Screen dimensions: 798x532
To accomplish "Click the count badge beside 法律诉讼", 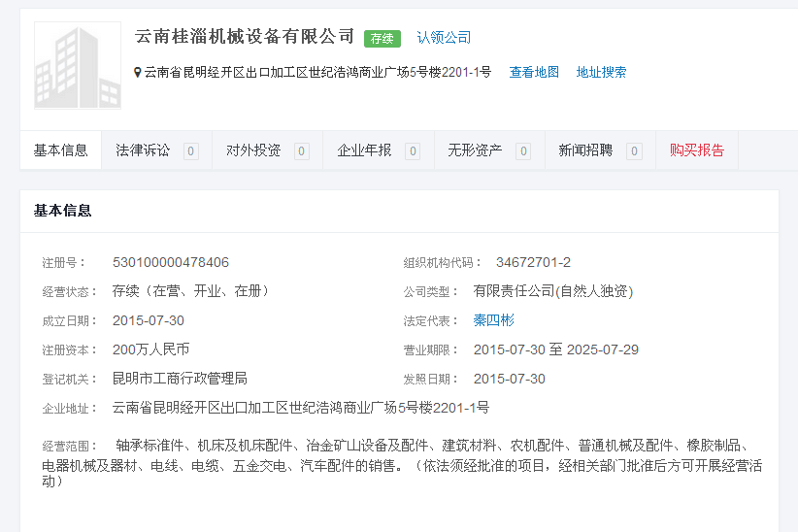I will point(191,151).
